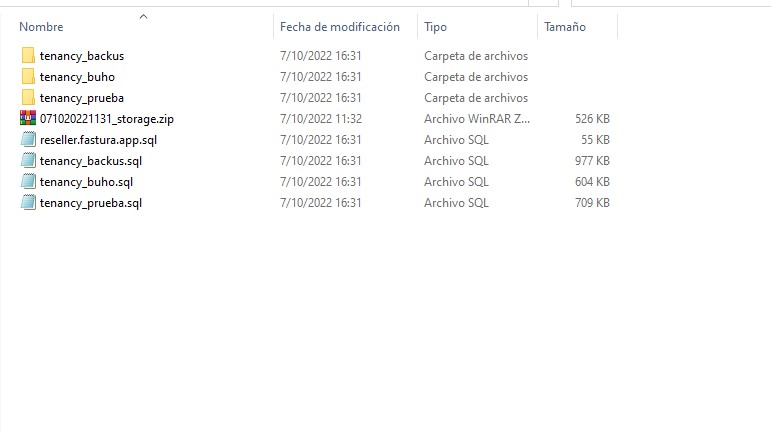Click the tenancy_prueba.sql file icon
The image size is (771, 431).
pyautogui.click(x=28, y=203)
